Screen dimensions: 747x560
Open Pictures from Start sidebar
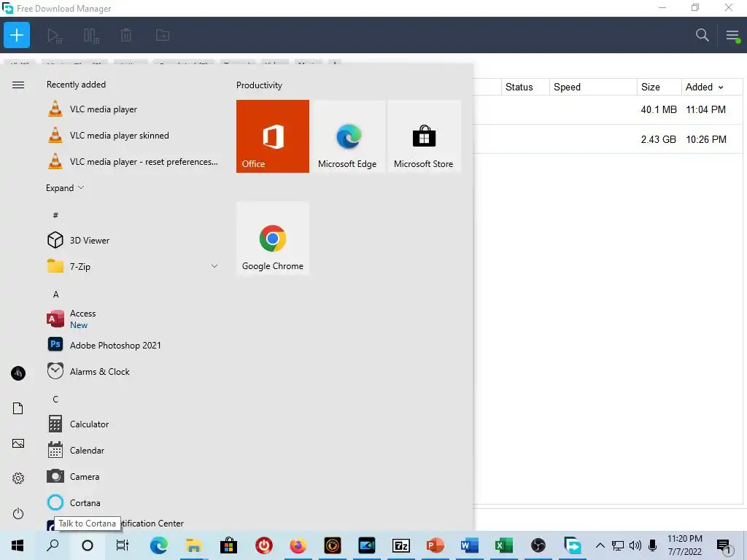coord(18,443)
